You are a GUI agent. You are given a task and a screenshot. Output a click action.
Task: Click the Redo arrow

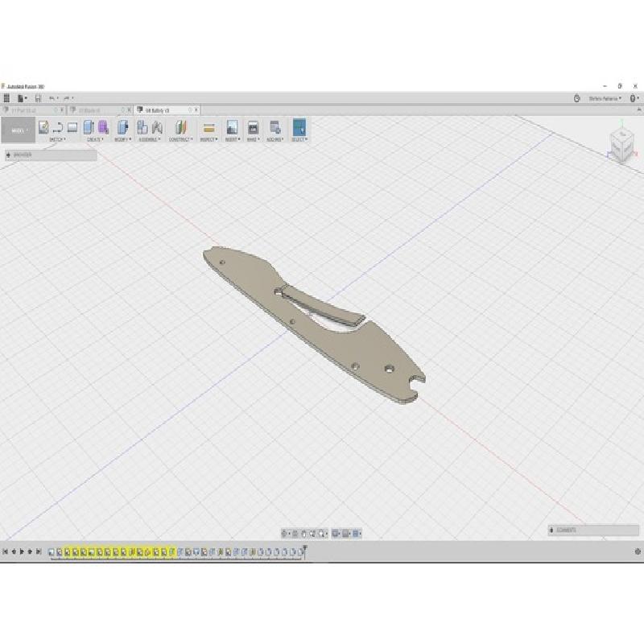pyautogui.click(x=67, y=98)
